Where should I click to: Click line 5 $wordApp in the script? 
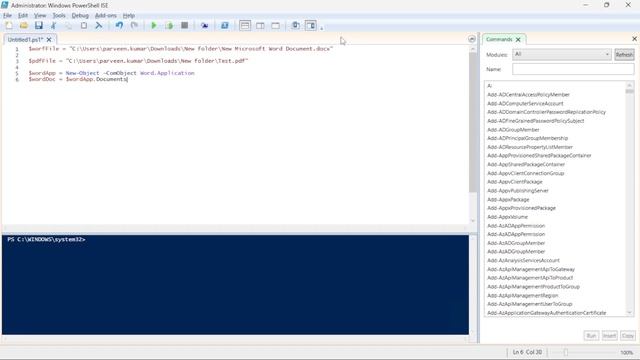pos(42,73)
